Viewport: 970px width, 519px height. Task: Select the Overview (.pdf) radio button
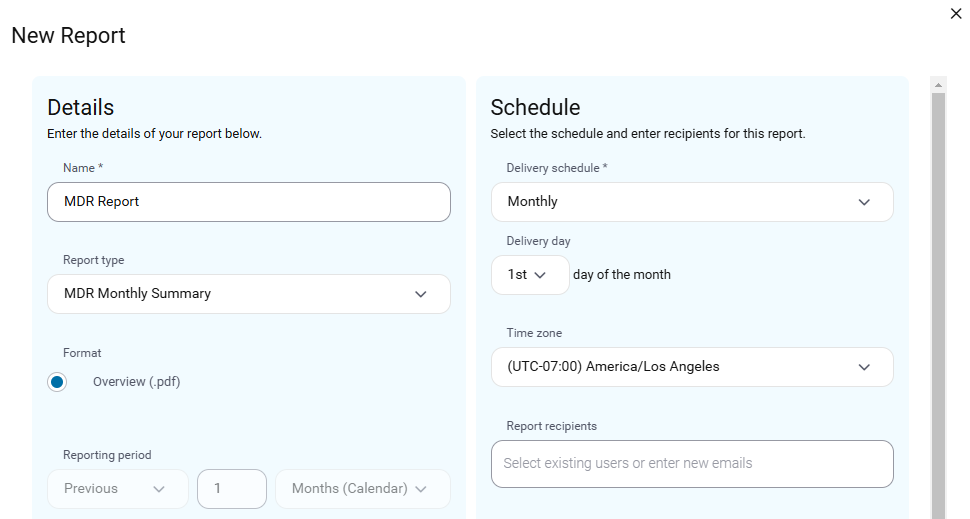pyautogui.click(x=57, y=382)
